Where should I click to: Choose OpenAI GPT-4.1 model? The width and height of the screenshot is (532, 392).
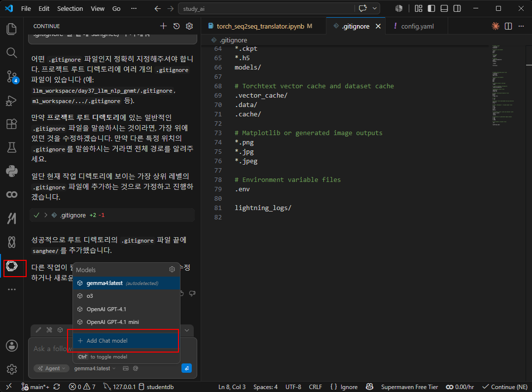click(127, 309)
